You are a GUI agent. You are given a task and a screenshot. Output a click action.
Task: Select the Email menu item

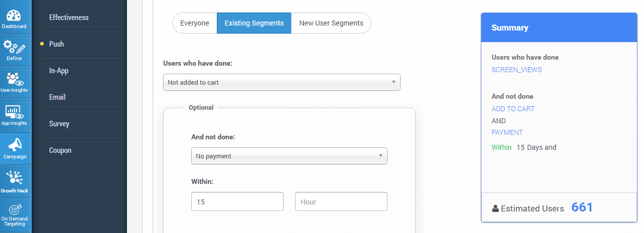57,97
